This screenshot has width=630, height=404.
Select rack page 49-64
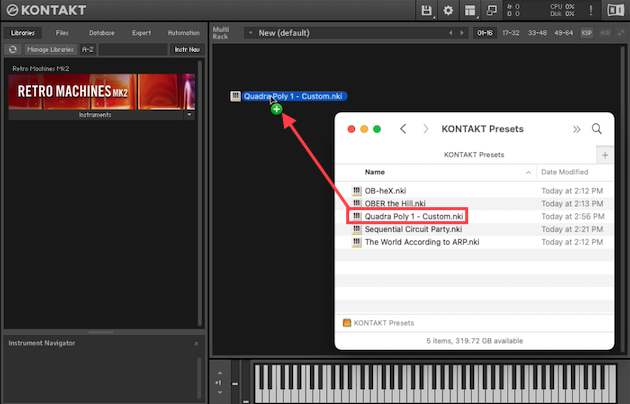point(563,33)
